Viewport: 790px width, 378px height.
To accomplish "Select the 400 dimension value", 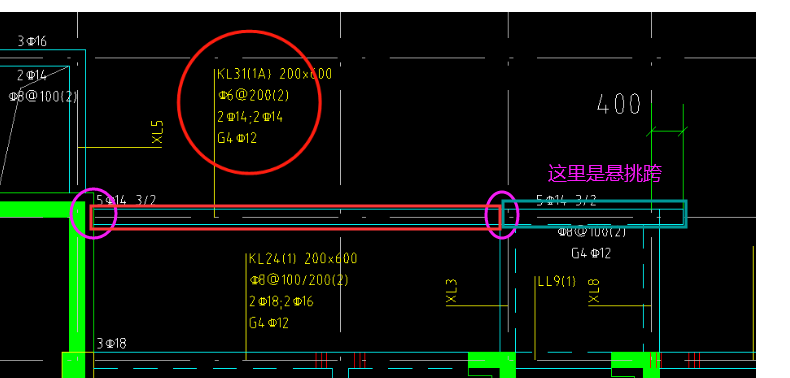I will click(619, 105).
